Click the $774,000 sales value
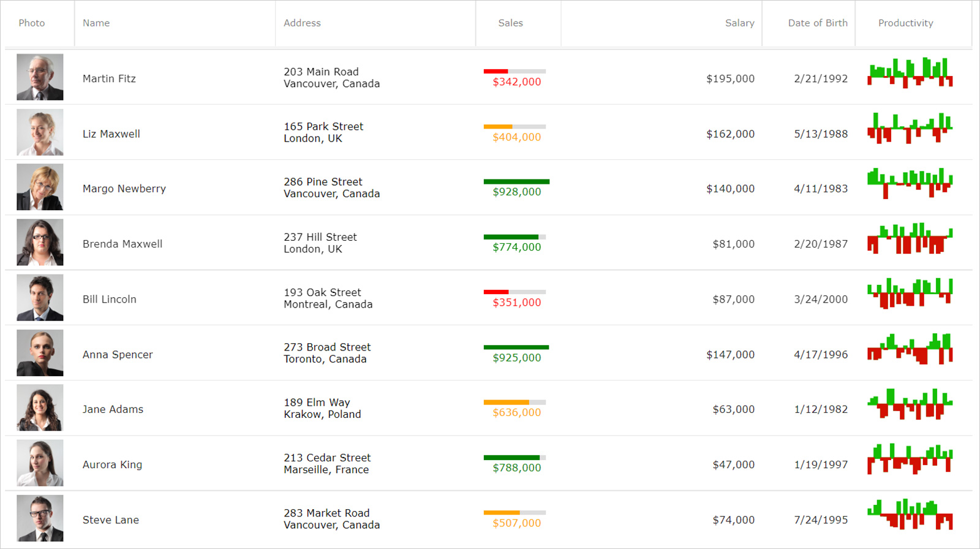This screenshot has height=549, width=980. click(516, 248)
